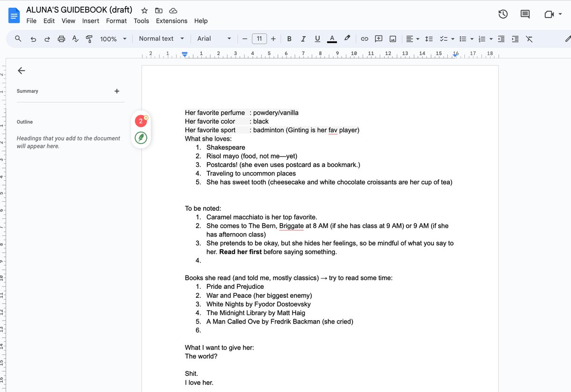Increase font size with plus button

273,39
